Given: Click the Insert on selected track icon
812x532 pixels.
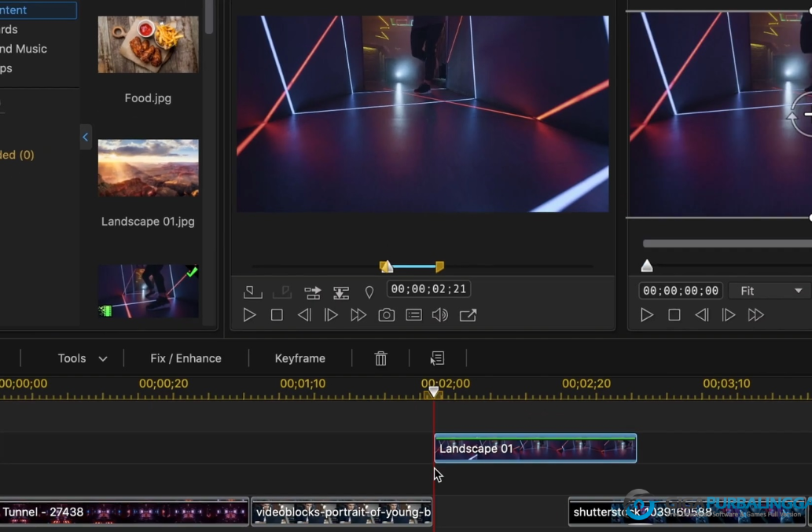Looking at the screenshot, I should pos(312,292).
